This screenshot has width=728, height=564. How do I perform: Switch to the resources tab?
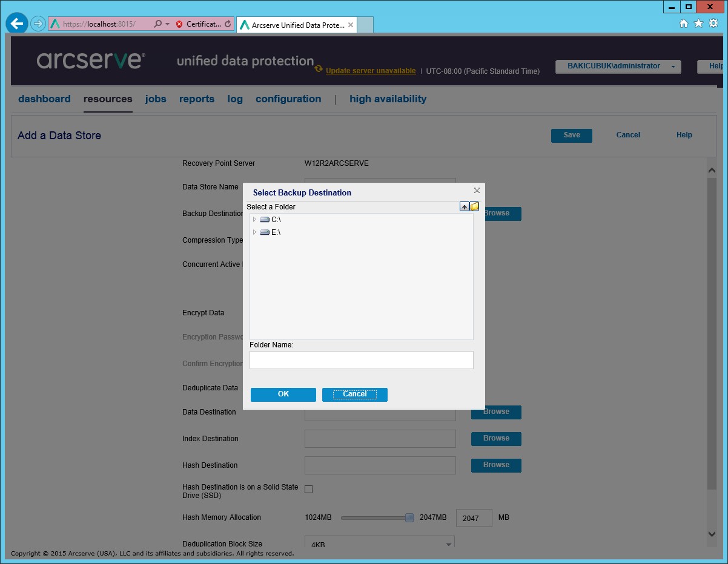click(108, 99)
